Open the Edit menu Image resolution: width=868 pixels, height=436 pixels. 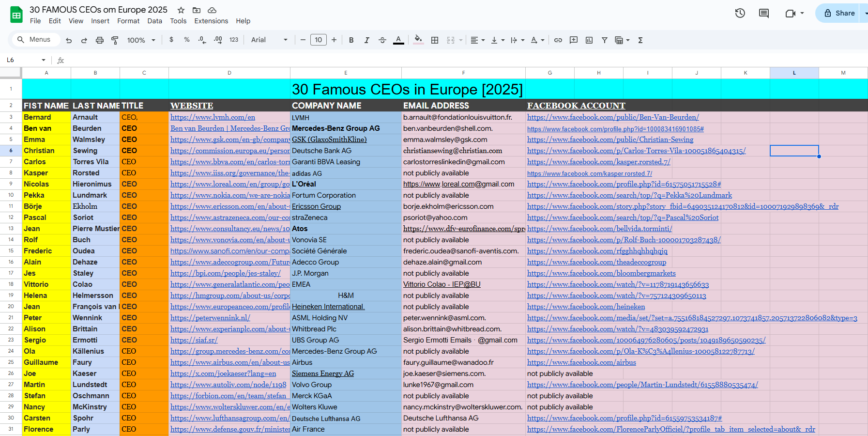(x=55, y=21)
